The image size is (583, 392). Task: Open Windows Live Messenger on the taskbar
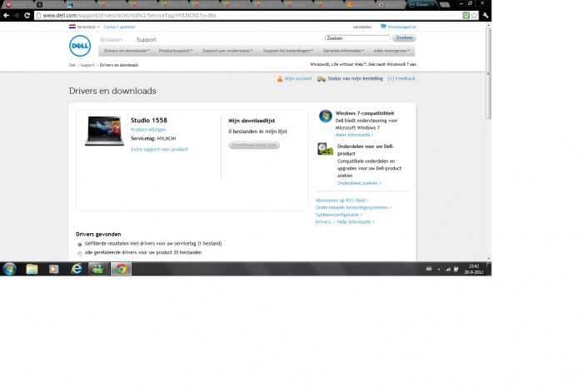pyautogui.click(x=97, y=269)
